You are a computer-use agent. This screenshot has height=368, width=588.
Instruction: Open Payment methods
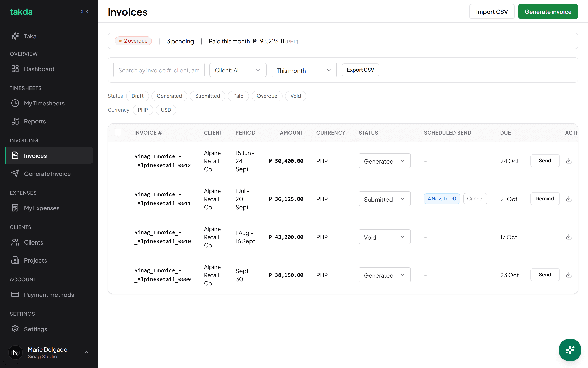pyautogui.click(x=49, y=294)
